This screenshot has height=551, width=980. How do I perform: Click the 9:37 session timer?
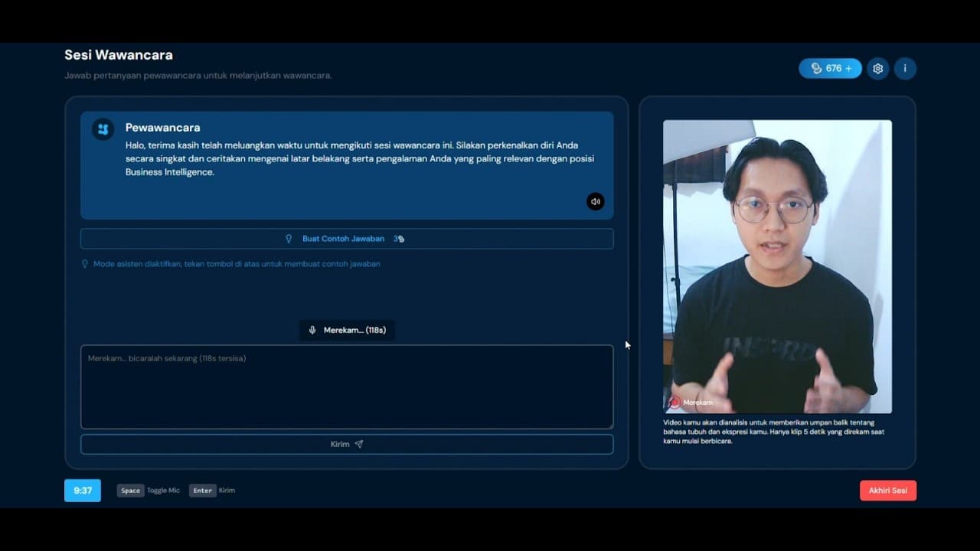[82, 491]
